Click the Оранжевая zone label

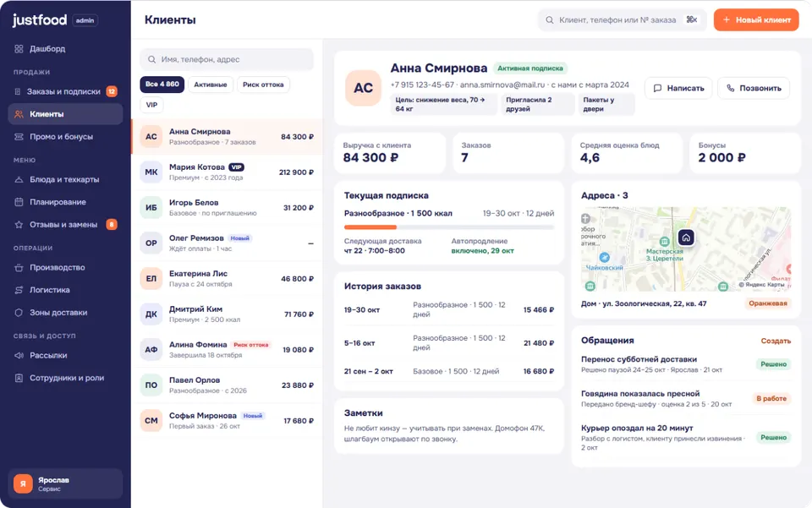[x=768, y=303]
